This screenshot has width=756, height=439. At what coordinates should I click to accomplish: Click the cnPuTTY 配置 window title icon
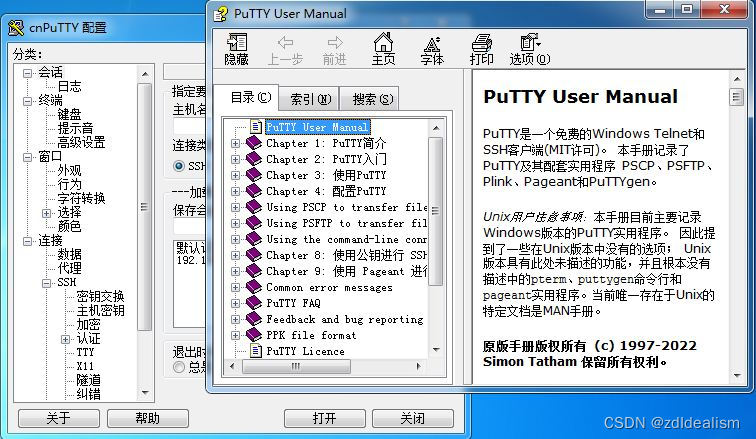coord(16,28)
